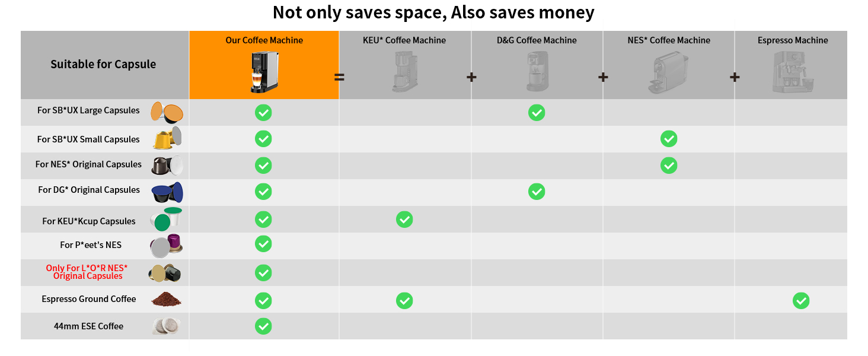Click the check mark for SB*UX Large under D&G Coffee Machine

[x=537, y=112]
